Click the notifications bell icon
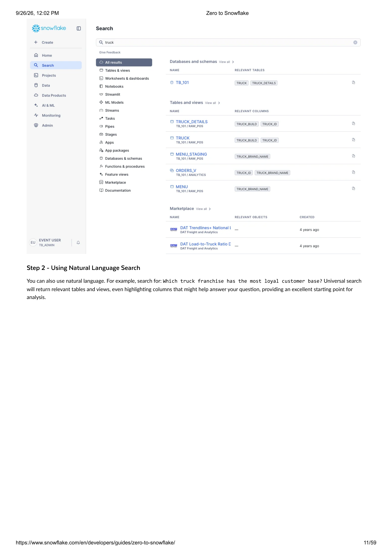This screenshot has width=392, height=555. coord(78,242)
